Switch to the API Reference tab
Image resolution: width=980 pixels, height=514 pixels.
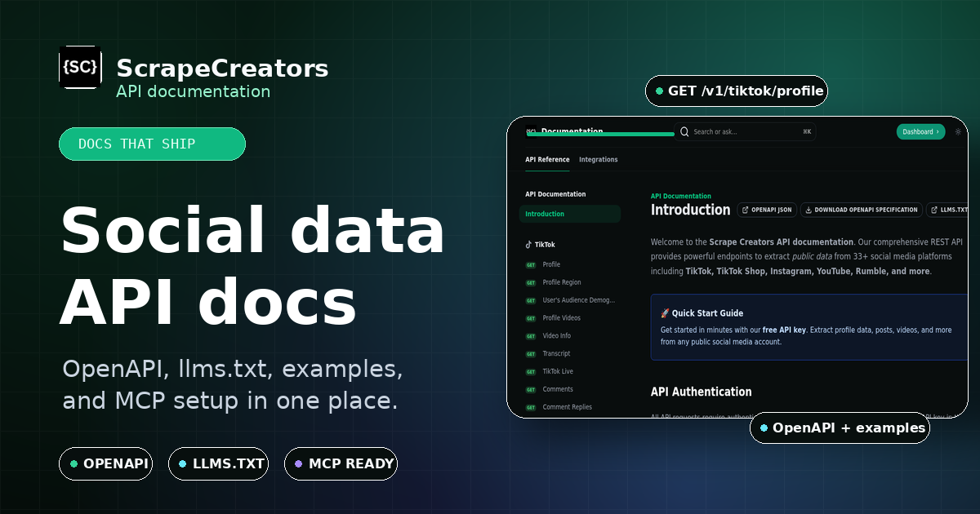pos(547,160)
